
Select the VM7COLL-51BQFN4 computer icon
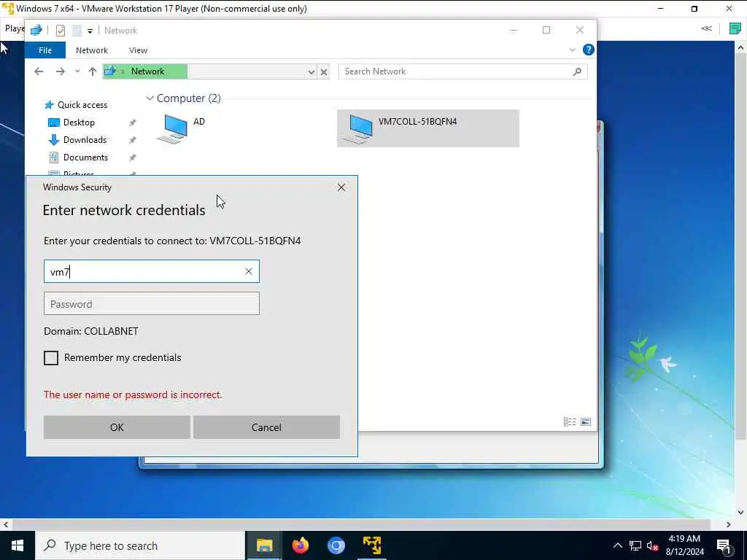[x=357, y=128]
